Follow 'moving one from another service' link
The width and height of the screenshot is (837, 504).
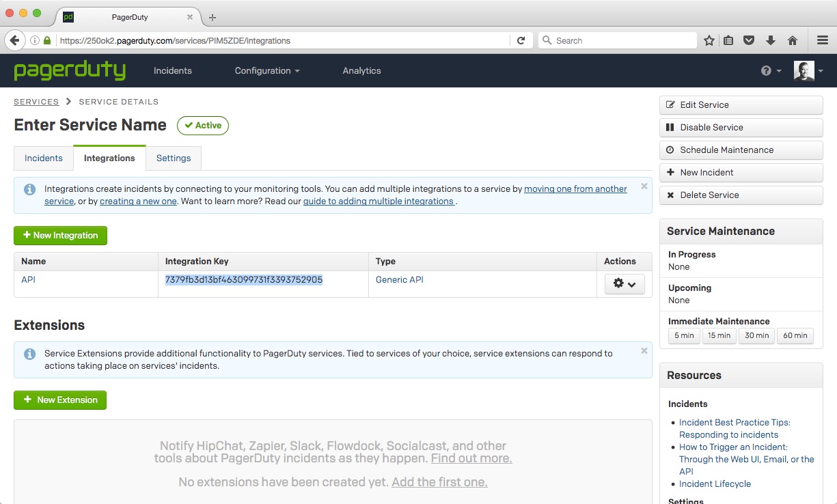pos(575,188)
